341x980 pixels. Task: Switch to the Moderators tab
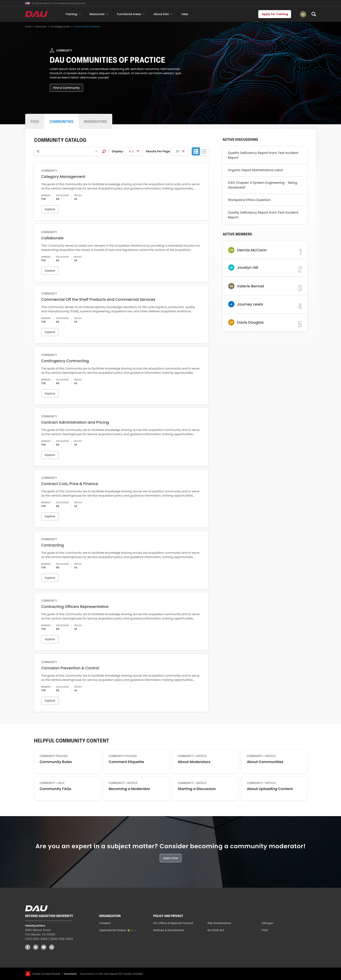pos(95,121)
